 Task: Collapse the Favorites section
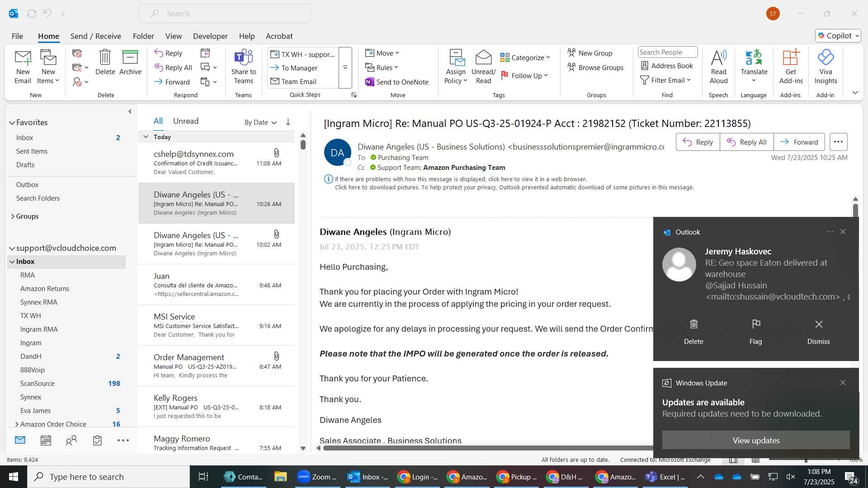pyautogui.click(x=12, y=122)
